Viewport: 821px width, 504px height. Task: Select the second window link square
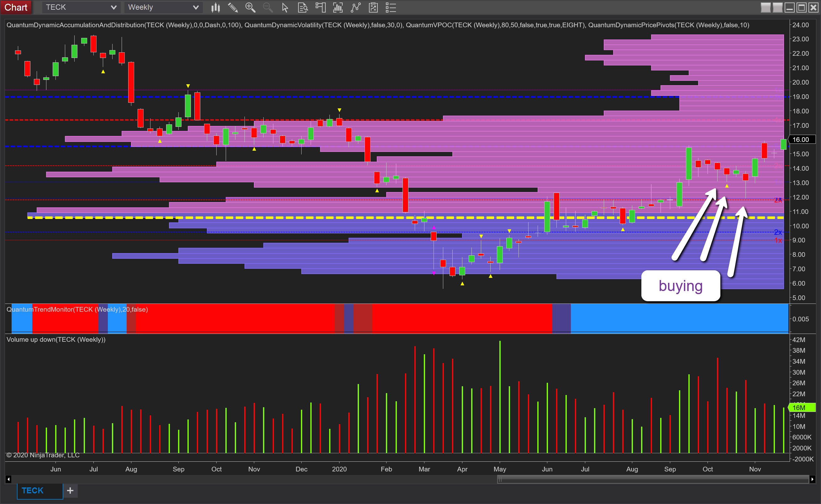[x=778, y=7]
